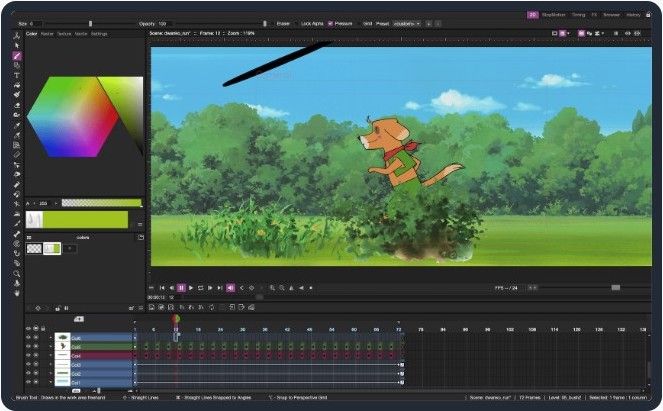The width and height of the screenshot is (663, 411).
Task: Switch to the History room tab
Action: 633,15
